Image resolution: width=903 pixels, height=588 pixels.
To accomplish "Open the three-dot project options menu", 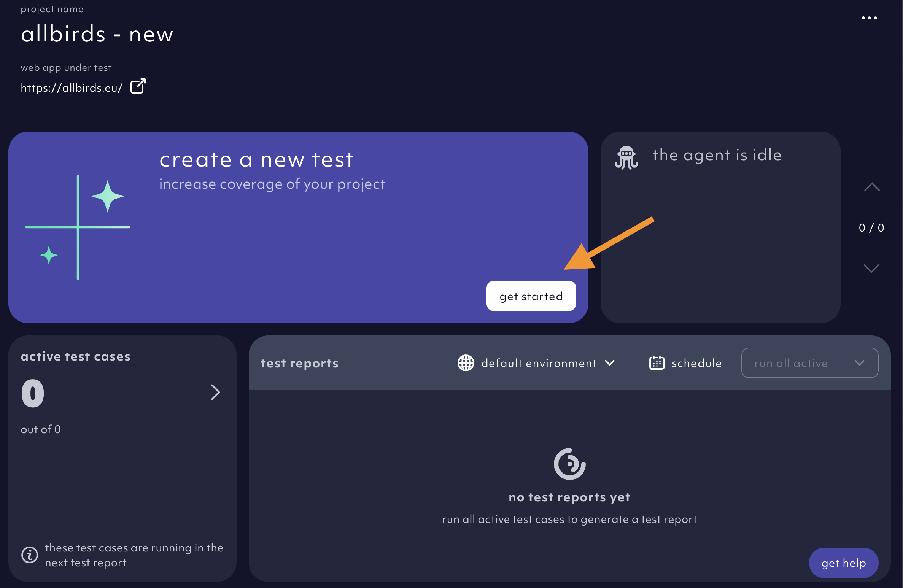I will (869, 18).
